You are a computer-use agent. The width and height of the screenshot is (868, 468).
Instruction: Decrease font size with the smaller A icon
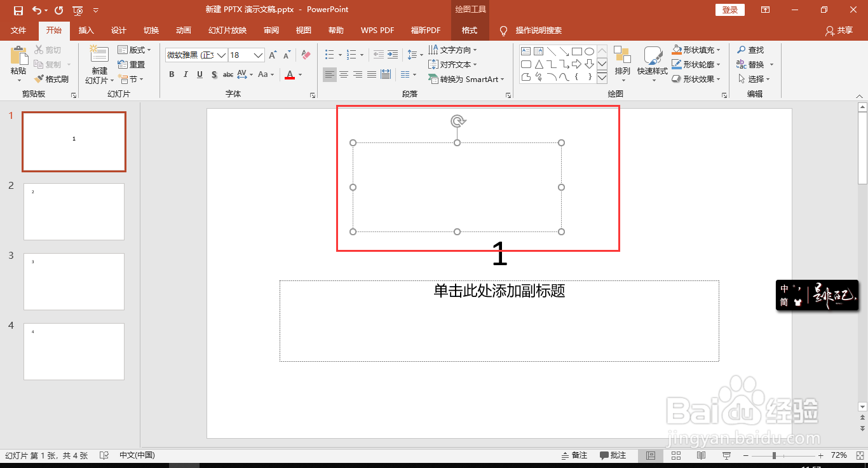click(287, 55)
